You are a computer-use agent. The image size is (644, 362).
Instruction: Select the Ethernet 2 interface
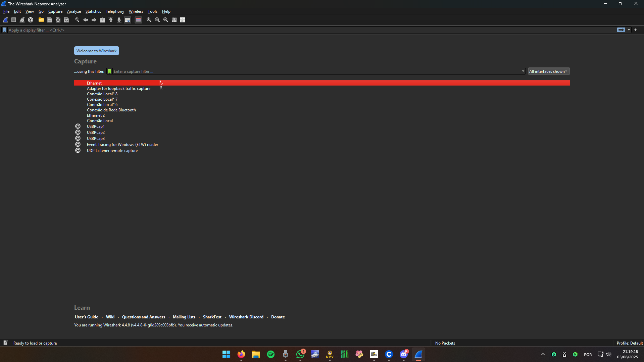(322, 115)
